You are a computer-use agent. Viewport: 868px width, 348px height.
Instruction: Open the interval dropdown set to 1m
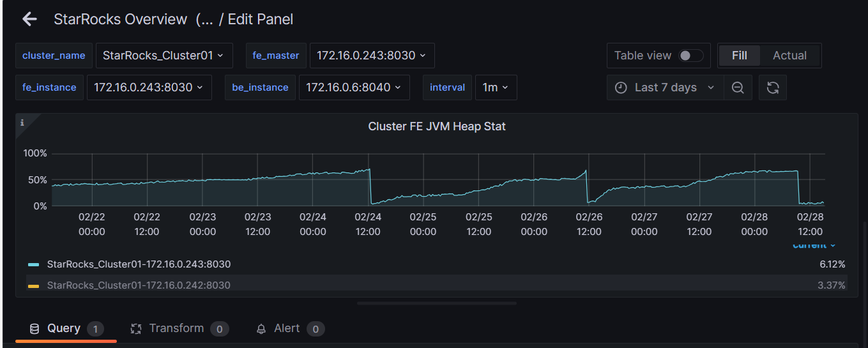click(496, 87)
